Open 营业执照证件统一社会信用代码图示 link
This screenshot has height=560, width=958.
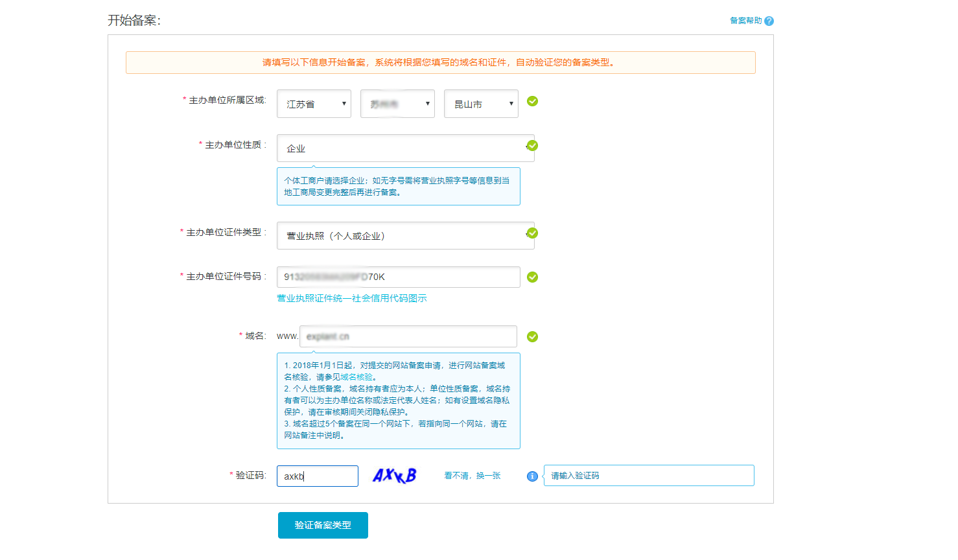click(x=352, y=298)
